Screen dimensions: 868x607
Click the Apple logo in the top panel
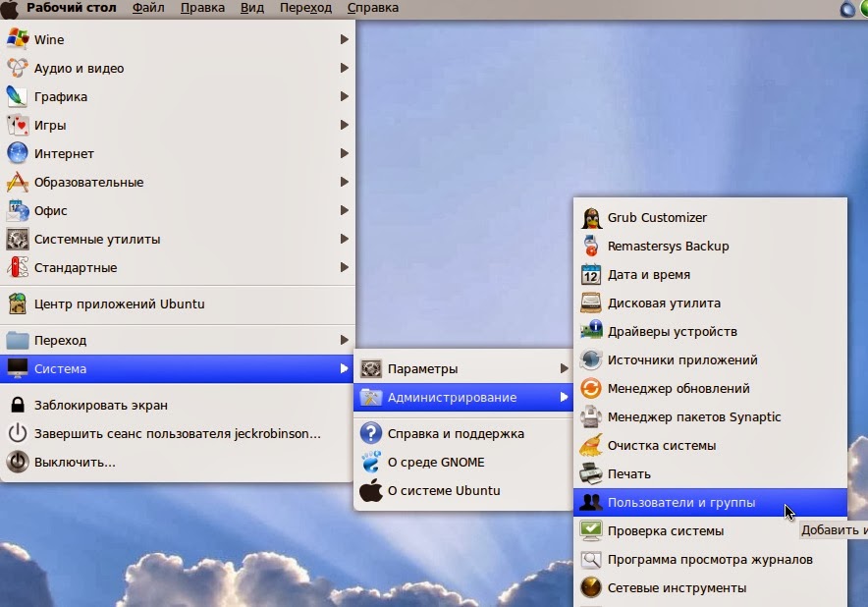coord(10,9)
